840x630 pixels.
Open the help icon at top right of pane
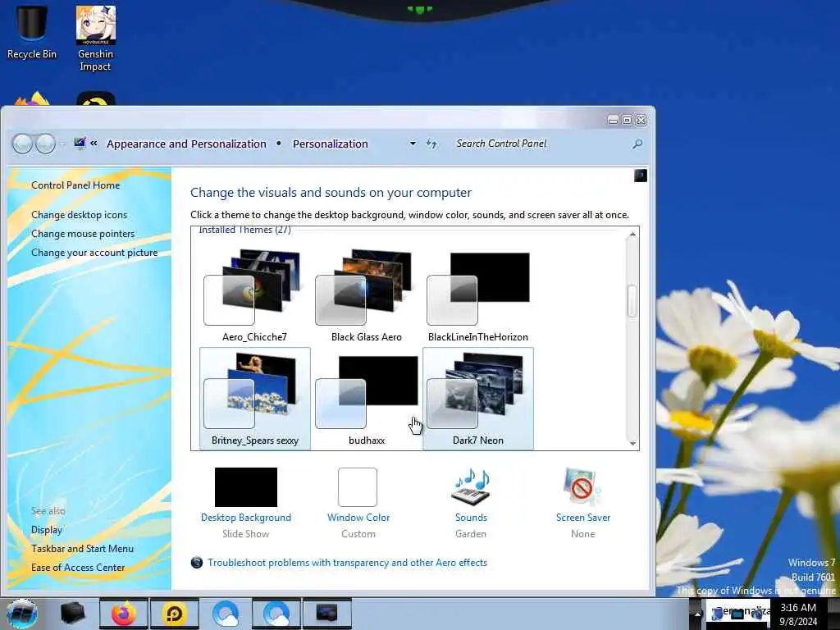[640, 176]
